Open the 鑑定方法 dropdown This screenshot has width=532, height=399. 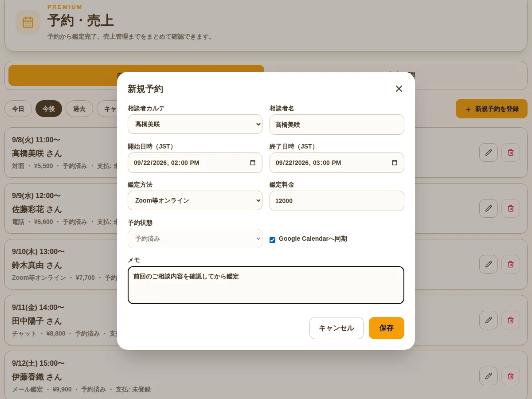(195, 201)
